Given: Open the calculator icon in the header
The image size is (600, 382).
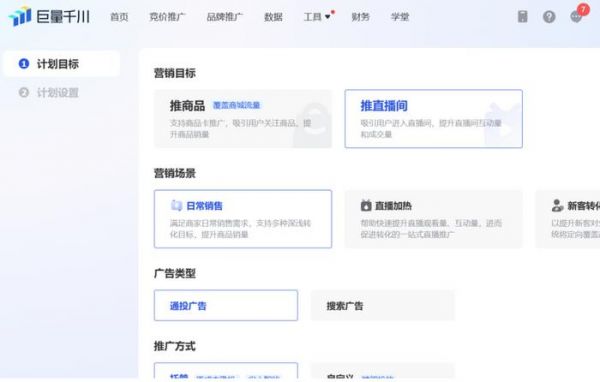Looking at the screenshot, I should [x=522, y=16].
